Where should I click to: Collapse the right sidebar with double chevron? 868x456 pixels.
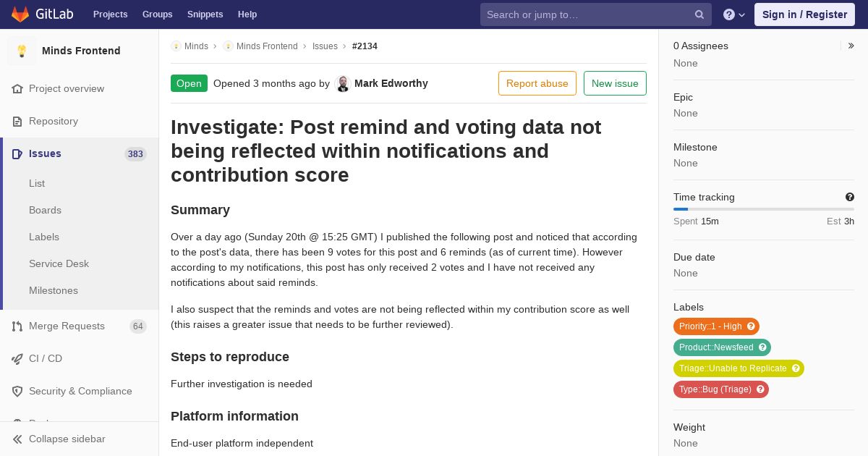coord(851,46)
